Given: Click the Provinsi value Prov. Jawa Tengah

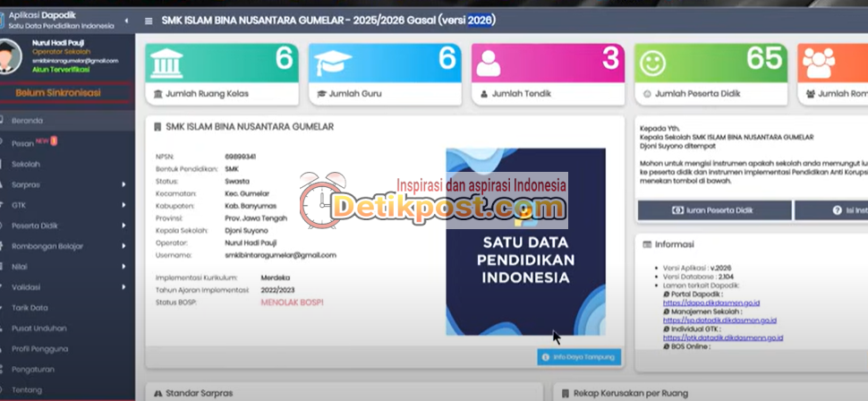Looking at the screenshot, I should (256, 218).
